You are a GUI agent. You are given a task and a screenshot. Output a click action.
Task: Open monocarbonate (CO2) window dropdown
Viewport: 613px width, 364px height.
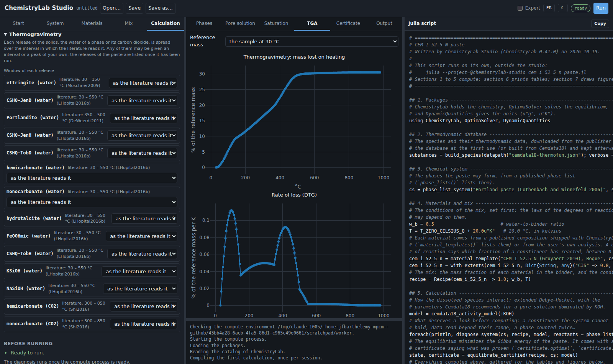point(144,324)
